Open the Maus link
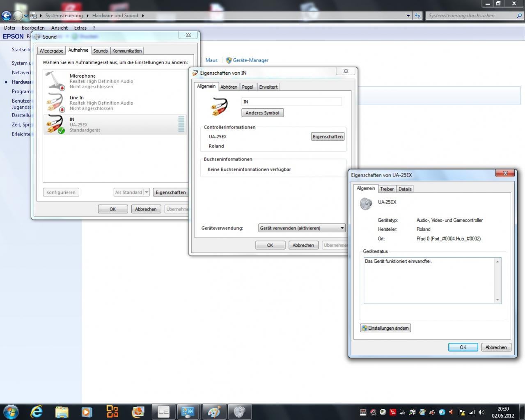Viewport: 525px width, 420px height. pos(211,60)
